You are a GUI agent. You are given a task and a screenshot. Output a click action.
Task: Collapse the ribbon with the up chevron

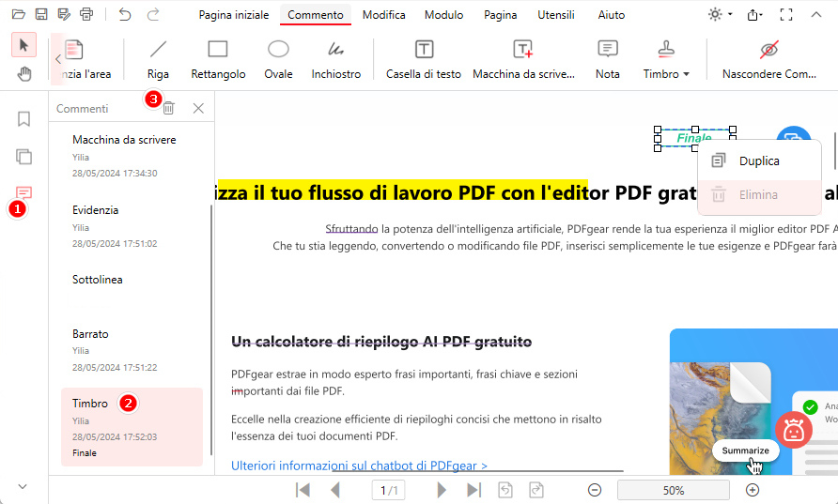(x=816, y=14)
